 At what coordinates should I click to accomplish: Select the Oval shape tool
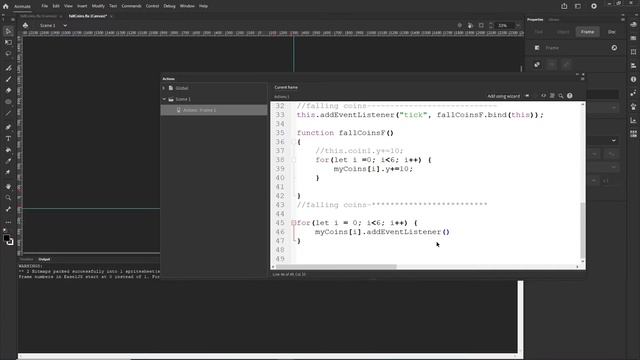click(8, 102)
